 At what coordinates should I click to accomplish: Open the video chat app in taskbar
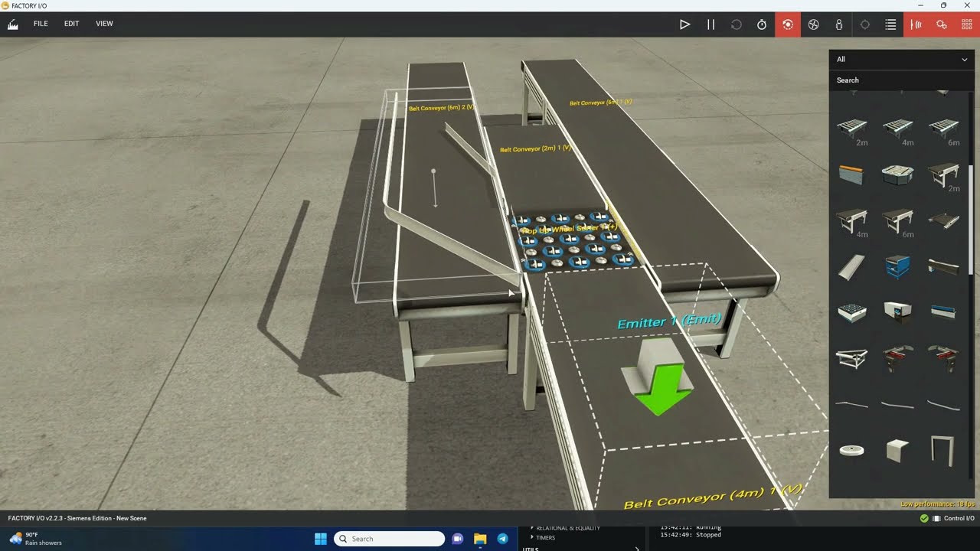click(x=458, y=539)
